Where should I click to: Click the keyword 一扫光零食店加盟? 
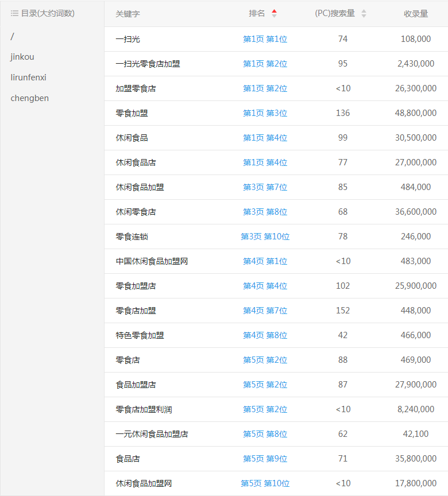[148, 64]
